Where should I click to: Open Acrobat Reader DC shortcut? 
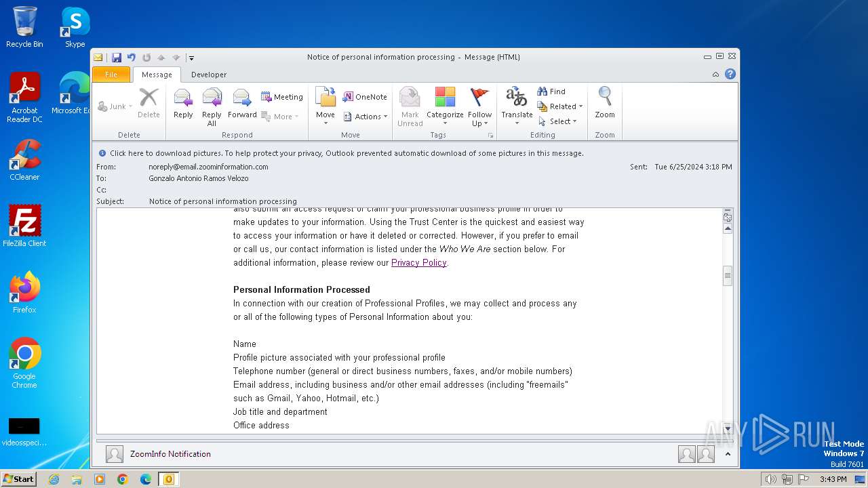[x=24, y=98]
